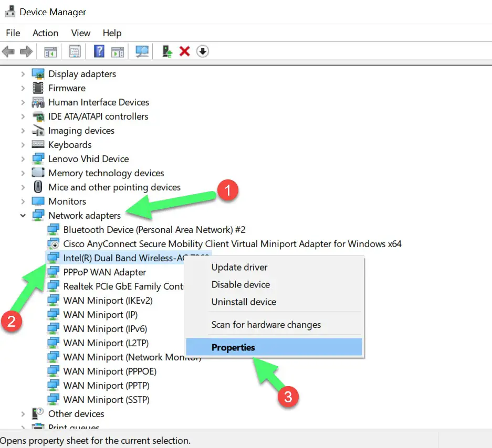This screenshot has width=492, height=448.
Task: Select WAN Miniport (IP)
Action: 100,314
